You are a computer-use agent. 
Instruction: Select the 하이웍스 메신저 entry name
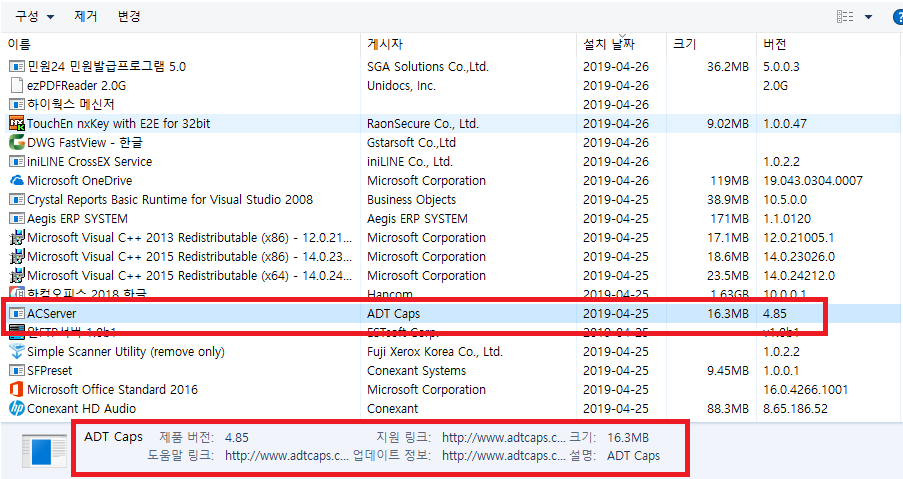pyautogui.click(x=71, y=105)
